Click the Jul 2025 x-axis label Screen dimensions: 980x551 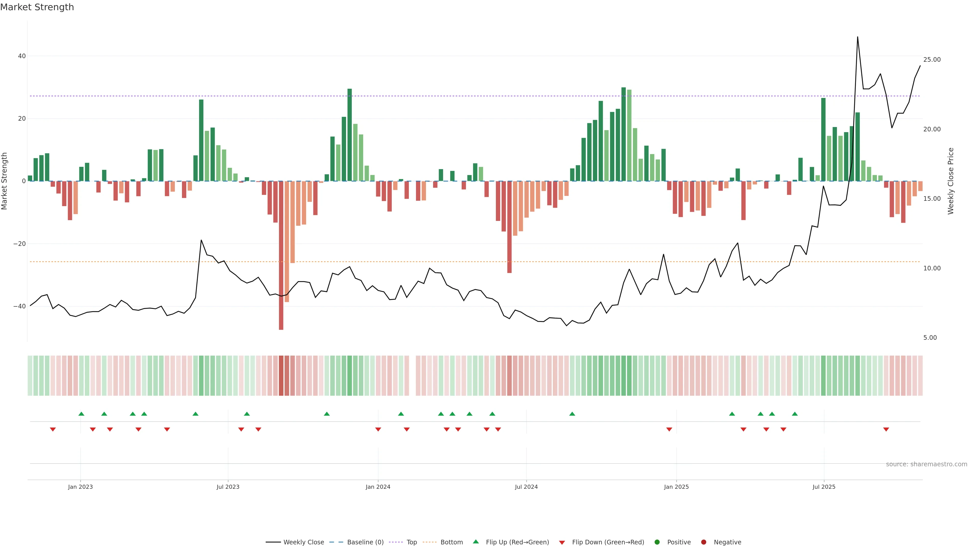click(824, 487)
